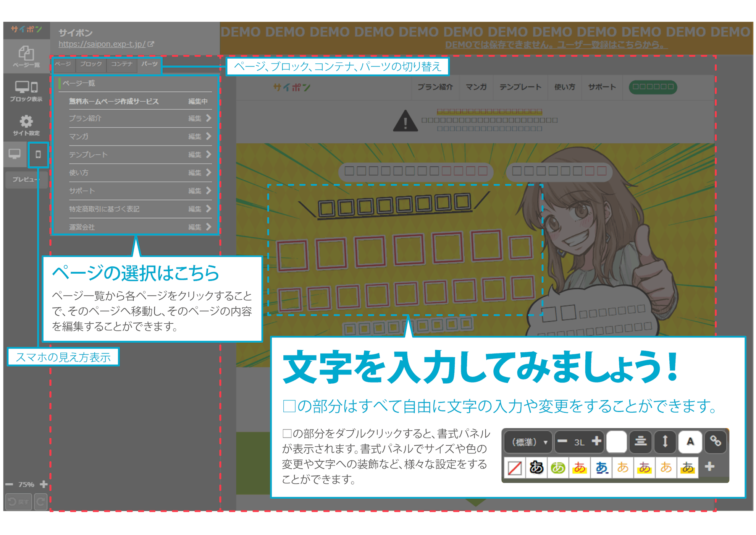Viewport: 756px width, 535px height.
Task: Click the ブロック表示 icon
Action: click(26, 91)
